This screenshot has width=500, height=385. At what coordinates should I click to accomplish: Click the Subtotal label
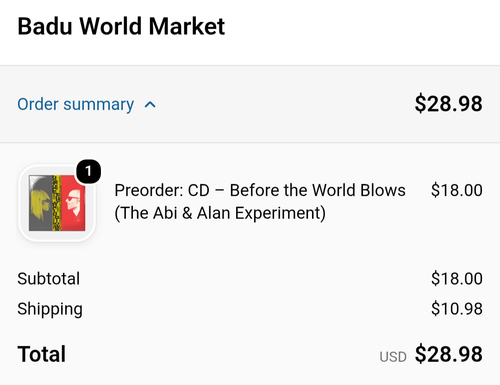(49, 279)
